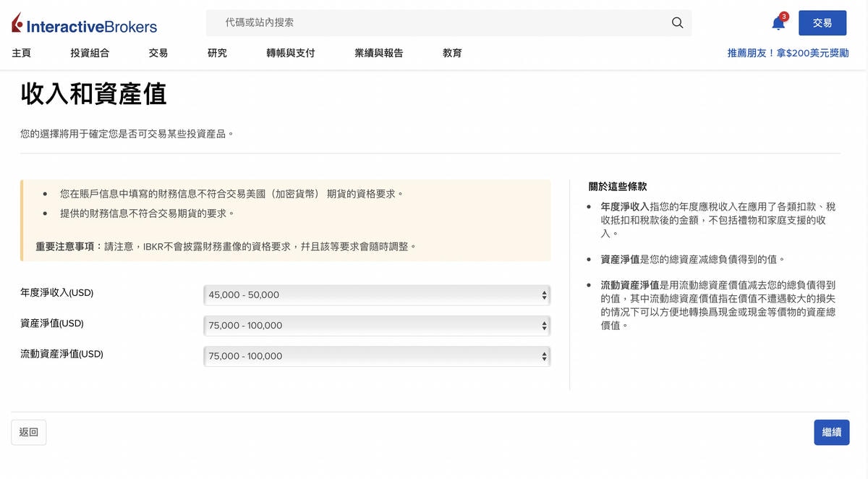Open the 流動資產淨值(USD) dropdown
868x479 pixels.
click(376, 355)
